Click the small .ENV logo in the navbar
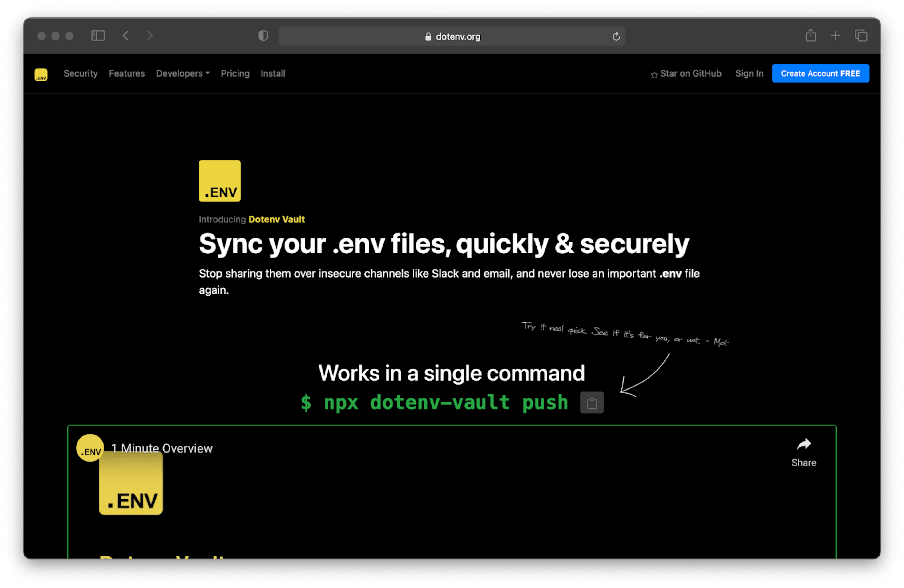Screen dimensions: 904x588 pos(41,74)
